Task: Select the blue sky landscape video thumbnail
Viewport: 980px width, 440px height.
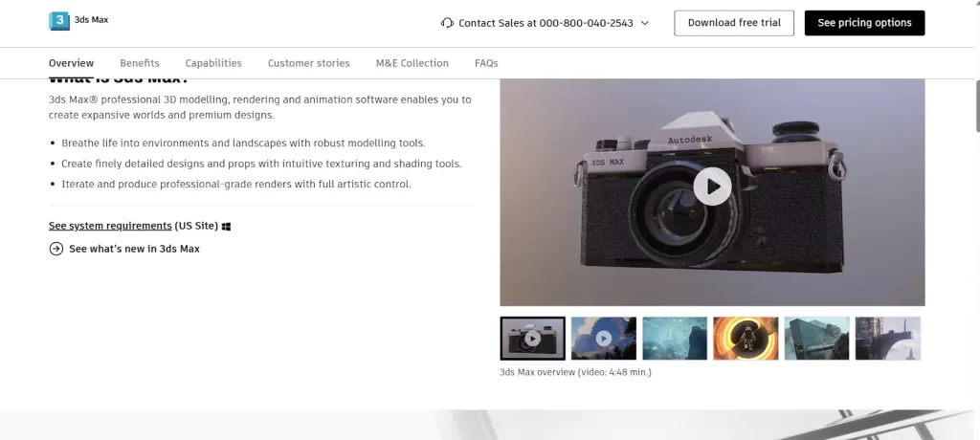Action: [x=604, y=338]
